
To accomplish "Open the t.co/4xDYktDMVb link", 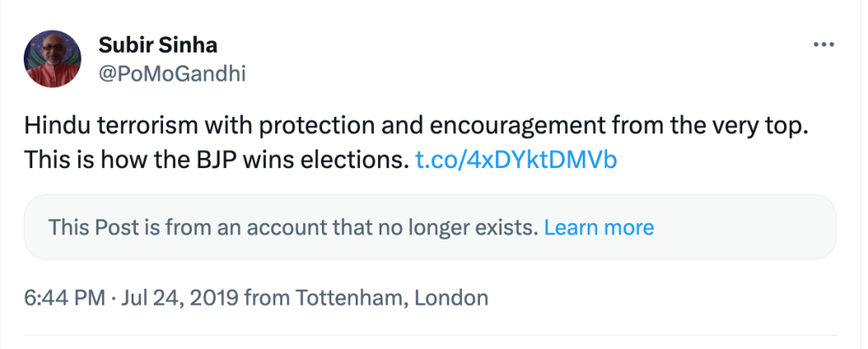I will coord(516,159).
